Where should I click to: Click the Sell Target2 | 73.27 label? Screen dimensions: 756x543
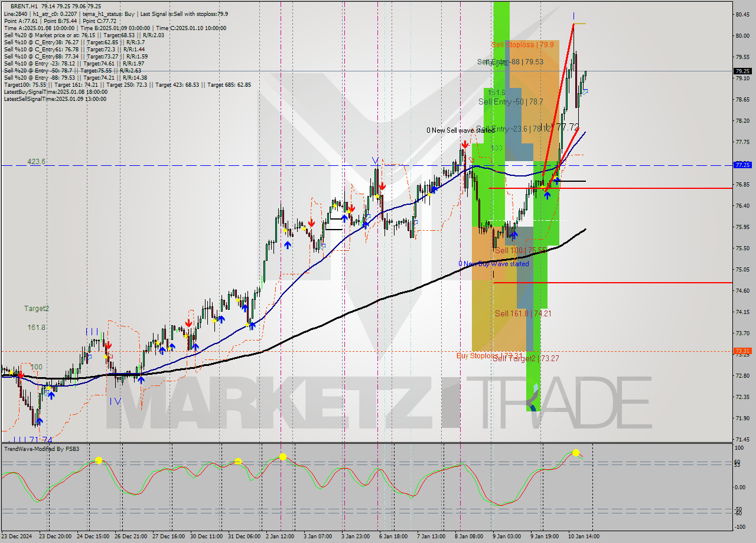click(x=526, y=358)
